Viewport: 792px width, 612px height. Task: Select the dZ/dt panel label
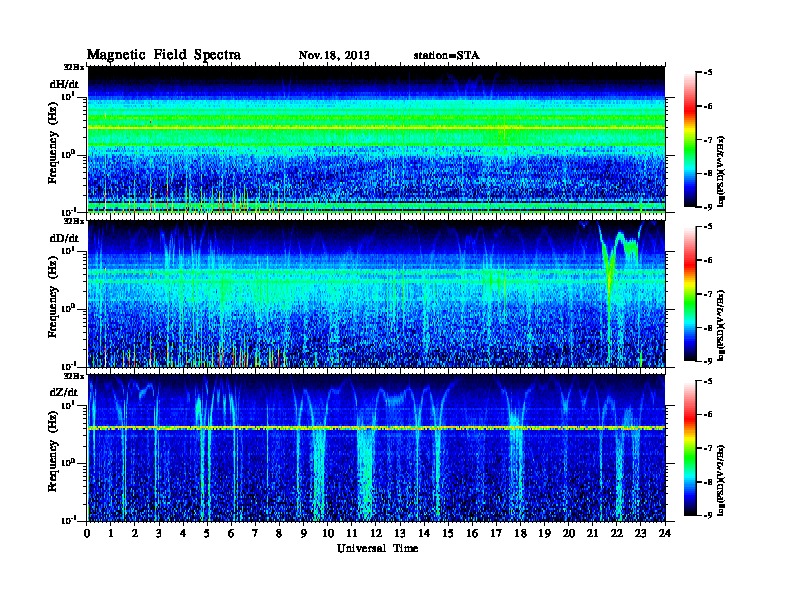(x=64, y=392)
